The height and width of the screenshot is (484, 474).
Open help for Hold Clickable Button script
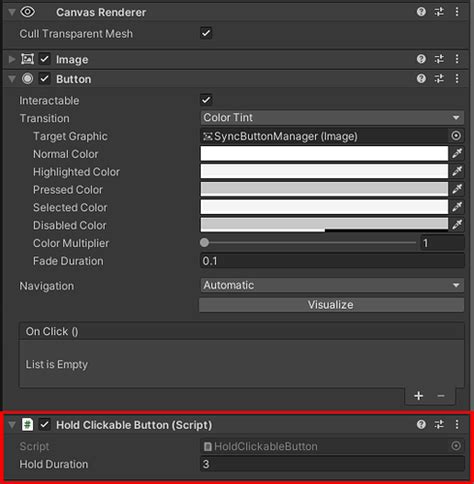point(421,425)
